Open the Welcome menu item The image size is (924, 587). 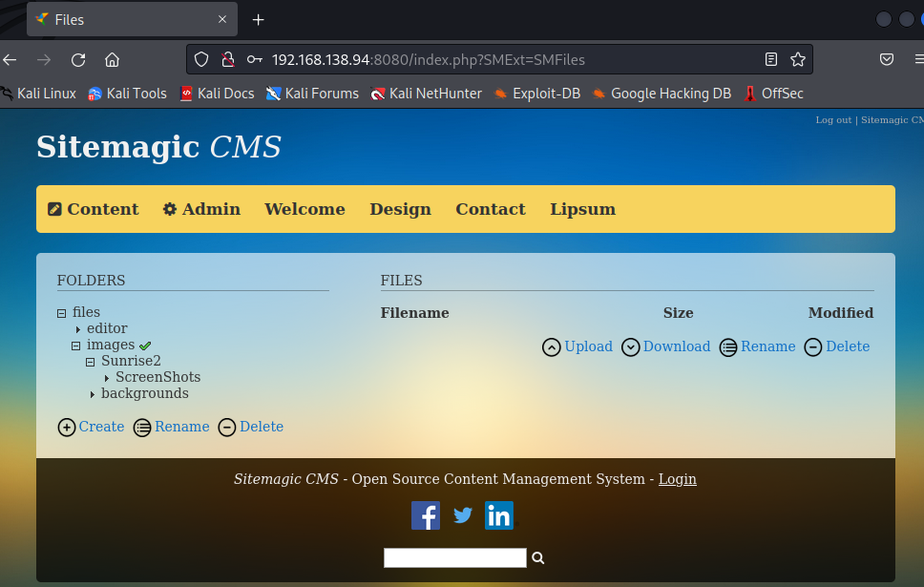pyautogui.click(x=304, y=209)
